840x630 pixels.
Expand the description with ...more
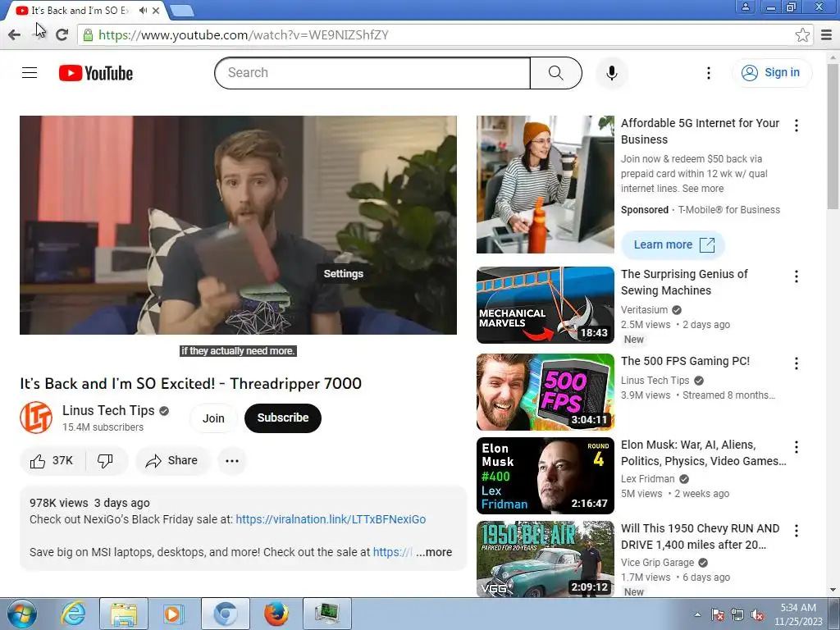[x=434, y=552]
